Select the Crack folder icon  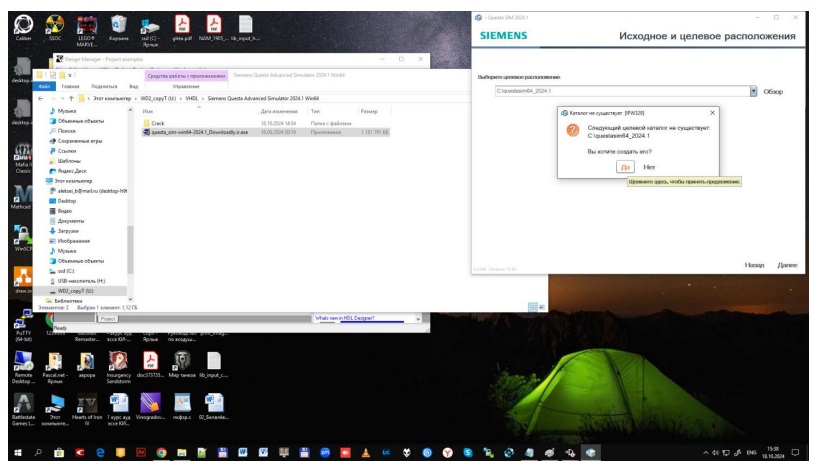pyautogui.click(x=147, y=121)
